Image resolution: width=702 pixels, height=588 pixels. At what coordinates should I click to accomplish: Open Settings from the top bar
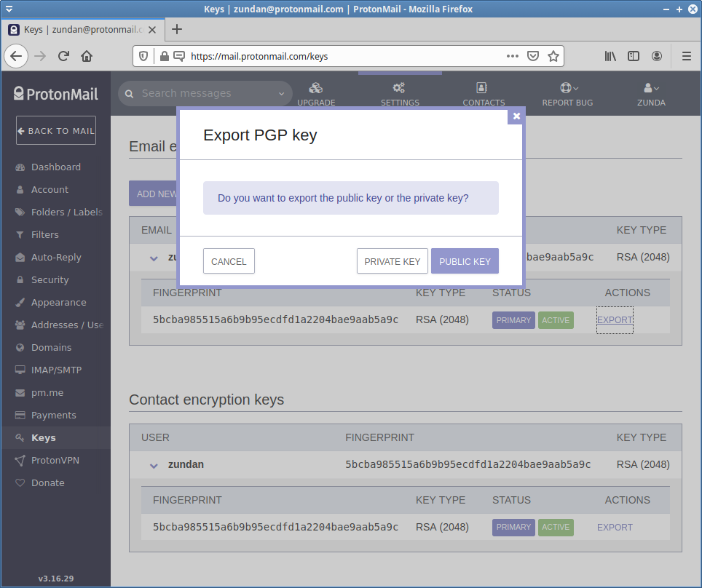click(400, 94)
